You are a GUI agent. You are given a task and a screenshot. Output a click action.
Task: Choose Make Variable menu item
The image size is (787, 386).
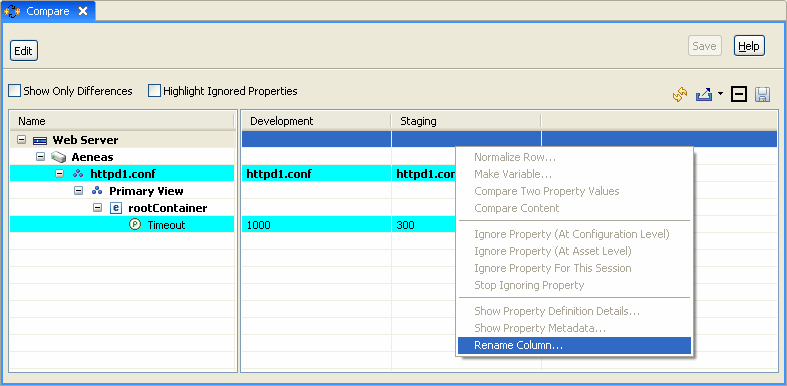[x=574, y=174]
